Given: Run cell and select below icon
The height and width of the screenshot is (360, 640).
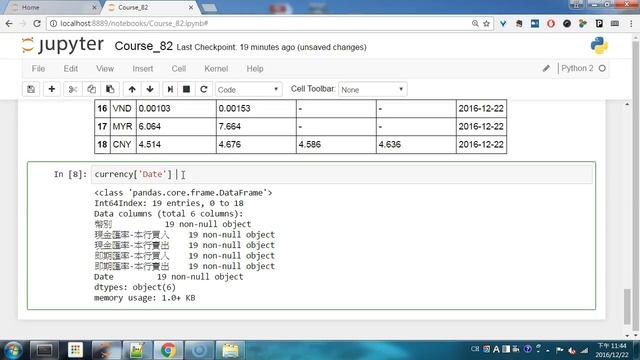Looking at the screenshot, I should [170, 89].
